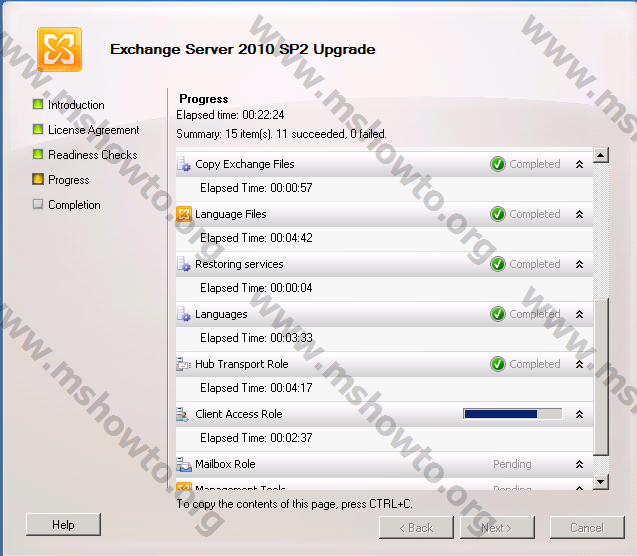The image size is (637, 556).
Task: Click the CTRL+C copy hint text
Action: [294, 504]
